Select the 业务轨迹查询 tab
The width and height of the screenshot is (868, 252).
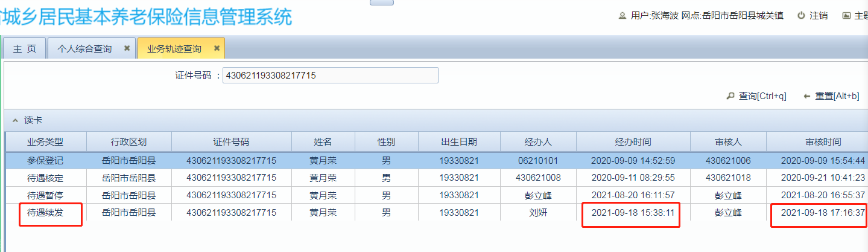(x=174, y=49)
